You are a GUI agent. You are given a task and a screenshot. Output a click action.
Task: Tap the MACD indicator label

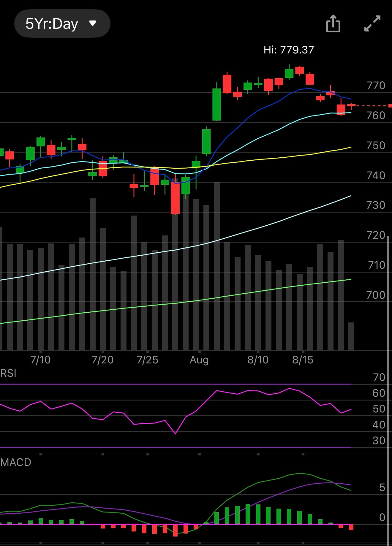click(x=16, y=462)
